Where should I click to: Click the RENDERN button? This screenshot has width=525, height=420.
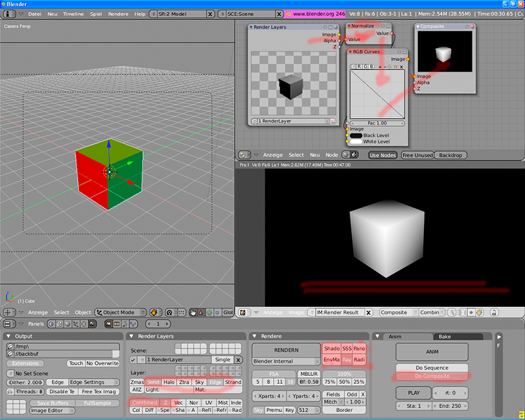pyautogui.click(x=286, y=350)
